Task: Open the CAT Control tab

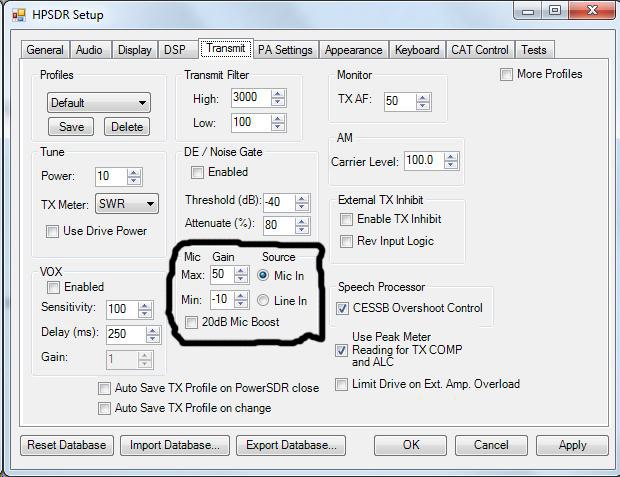Action: [x=479, y=50]
